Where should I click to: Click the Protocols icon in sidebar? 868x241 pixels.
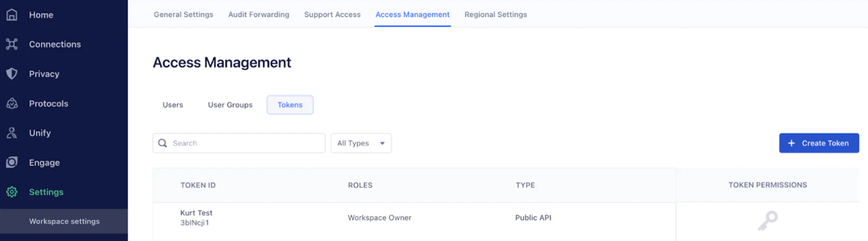(x=12, y=103)
